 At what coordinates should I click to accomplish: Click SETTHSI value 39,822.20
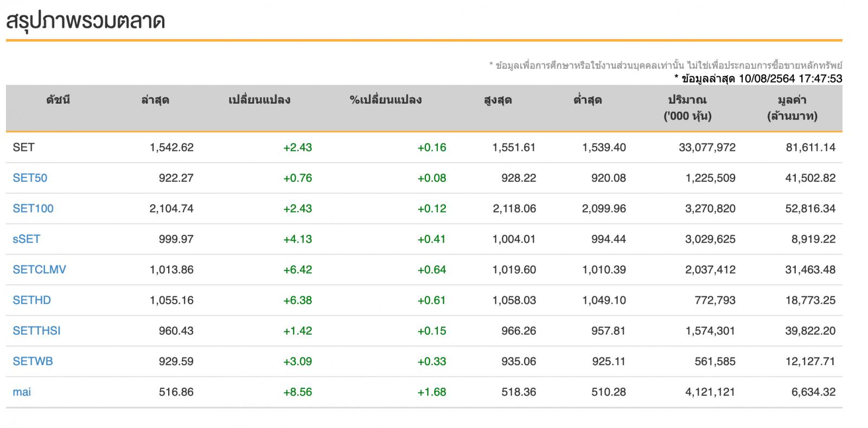click(810, 331)
